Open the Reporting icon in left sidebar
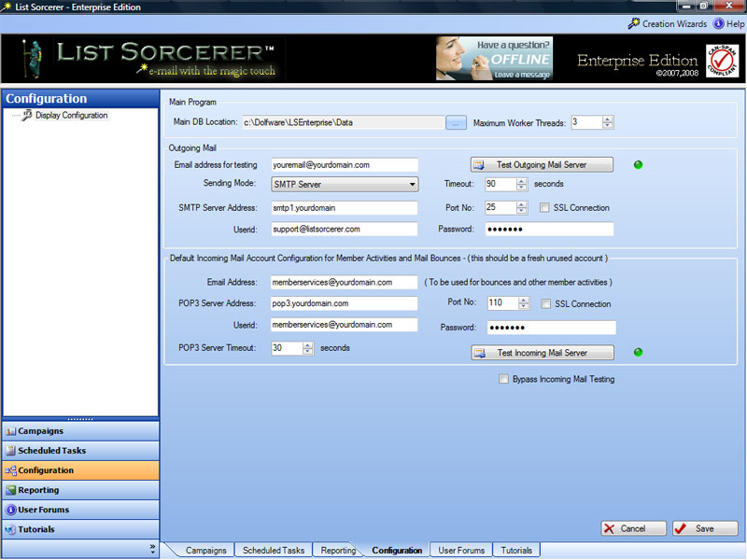This screenshot has width=747, height=560. tap(10, 490)
